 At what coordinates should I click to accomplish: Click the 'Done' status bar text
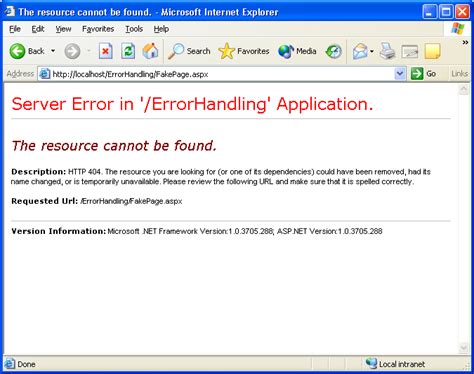click(26, 364)
